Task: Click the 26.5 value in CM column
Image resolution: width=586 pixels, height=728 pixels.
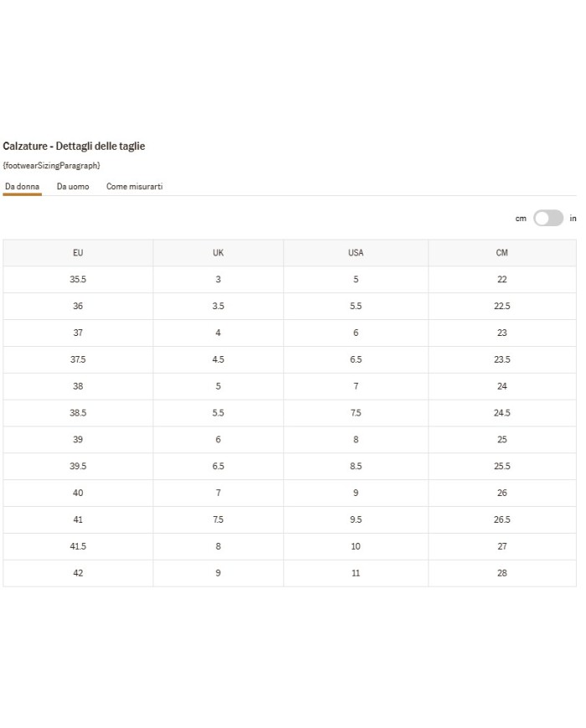Action: pos(501,519)
